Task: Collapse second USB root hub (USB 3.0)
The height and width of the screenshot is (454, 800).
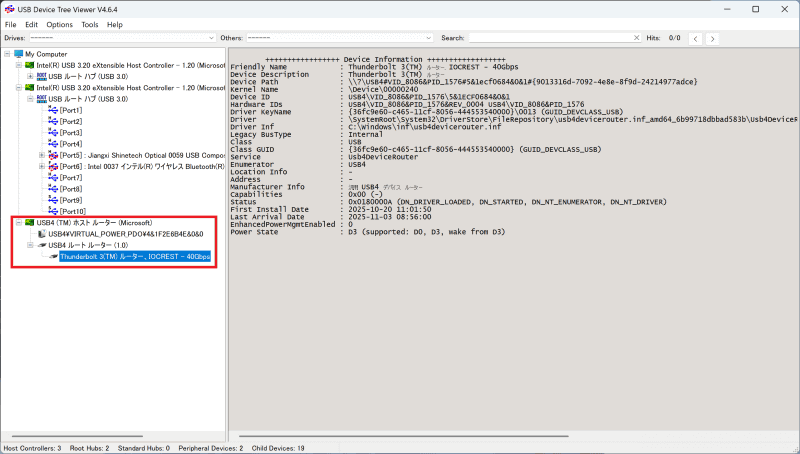Action: (30, 98)
